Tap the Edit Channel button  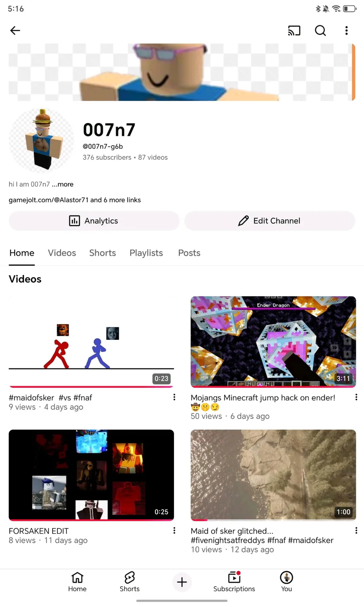[x=270, y=221]
